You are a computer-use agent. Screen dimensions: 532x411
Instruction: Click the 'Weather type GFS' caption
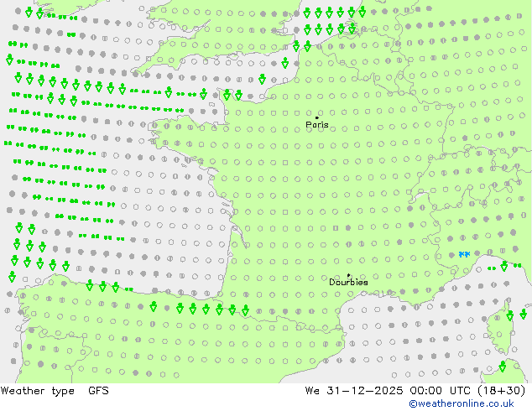(55, 391)
